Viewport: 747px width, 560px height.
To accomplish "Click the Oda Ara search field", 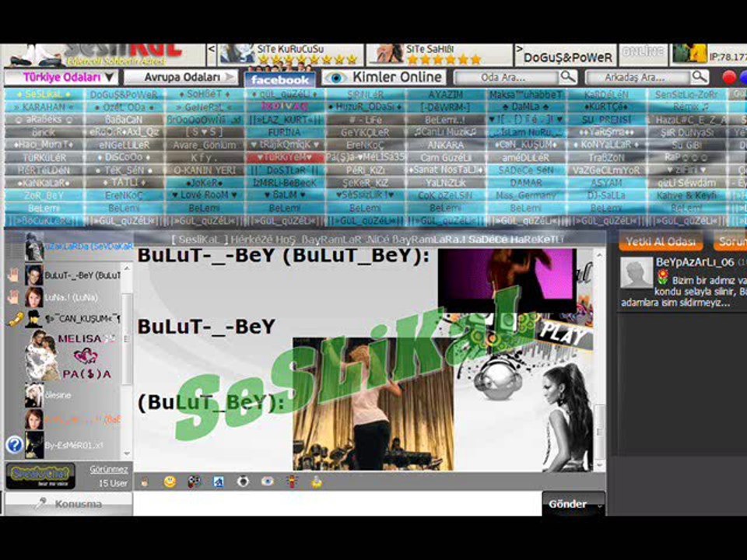I will 506,77.
